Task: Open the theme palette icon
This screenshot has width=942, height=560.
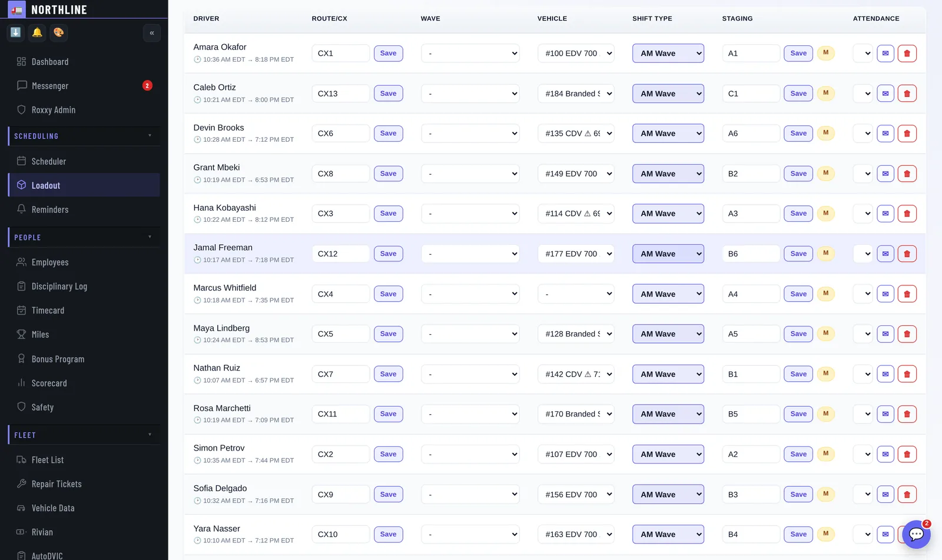Action: click(59, 32)
